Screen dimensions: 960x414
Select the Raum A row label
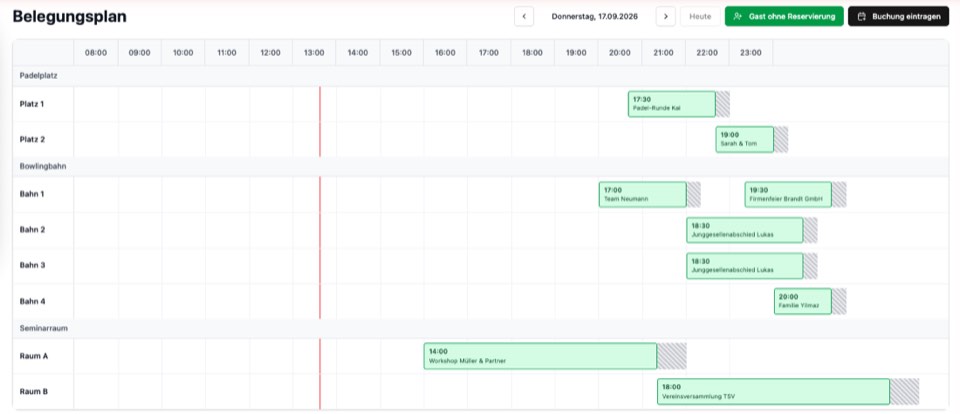tap(34, 356)
